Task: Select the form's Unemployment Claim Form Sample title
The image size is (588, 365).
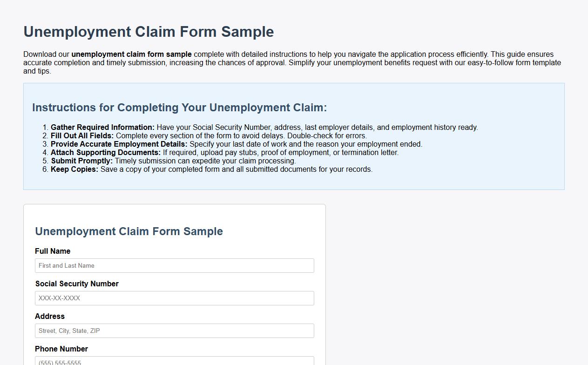Action: (x=129, y=231)
